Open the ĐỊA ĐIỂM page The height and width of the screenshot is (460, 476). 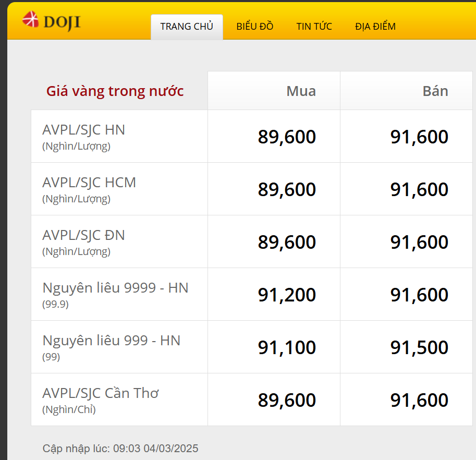tap(375, 26)
